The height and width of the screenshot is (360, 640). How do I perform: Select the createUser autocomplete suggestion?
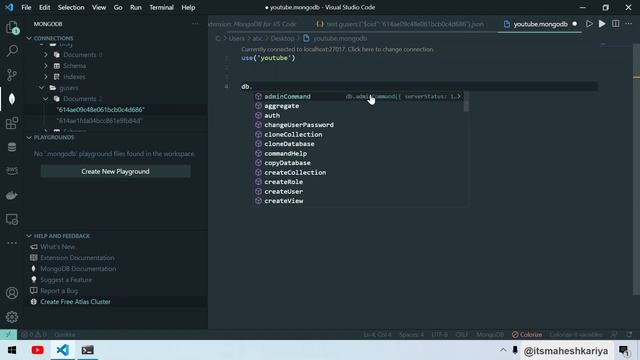click(x=284, y=191)
